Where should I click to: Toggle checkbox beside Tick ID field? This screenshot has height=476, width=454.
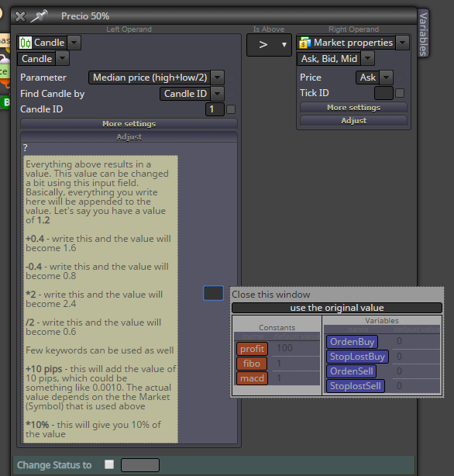coord(400,93)
